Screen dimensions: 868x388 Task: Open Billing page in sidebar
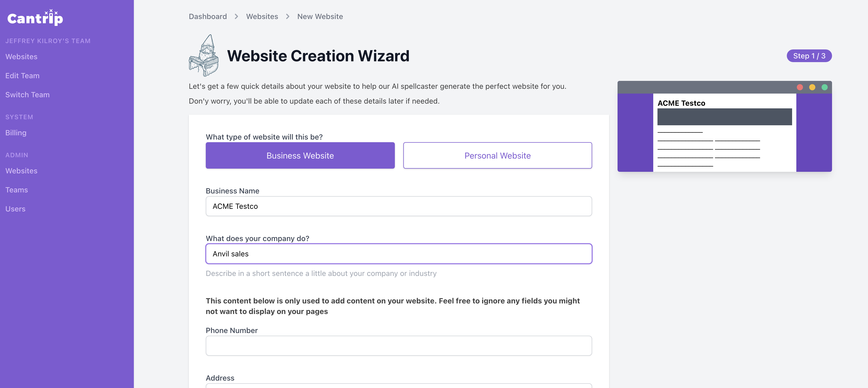point(16,133)
